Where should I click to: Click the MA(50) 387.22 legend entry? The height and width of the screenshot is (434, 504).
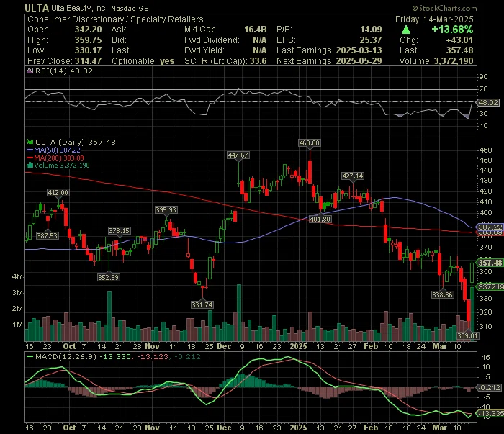(57, 150)
